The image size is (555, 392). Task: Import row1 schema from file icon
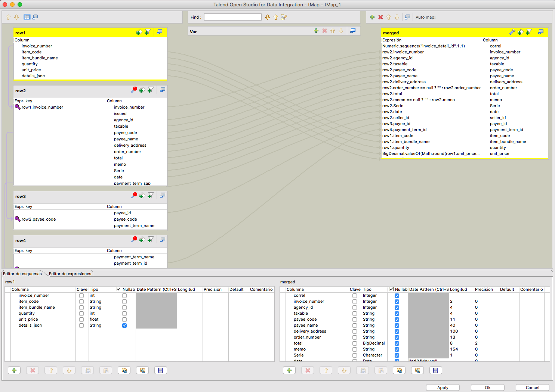tap(124, 370)
